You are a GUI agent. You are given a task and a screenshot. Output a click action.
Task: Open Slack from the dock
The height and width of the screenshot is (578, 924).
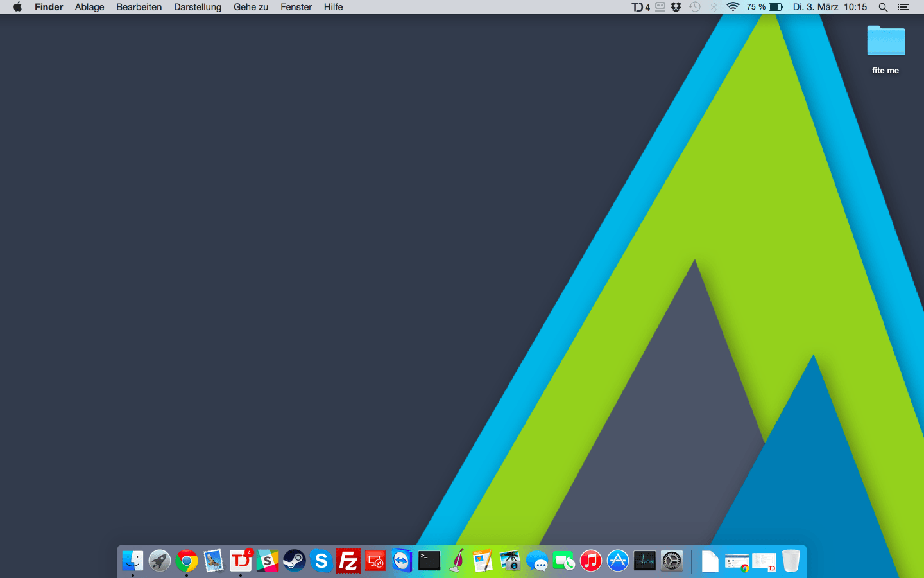click(x=268, y=561)
